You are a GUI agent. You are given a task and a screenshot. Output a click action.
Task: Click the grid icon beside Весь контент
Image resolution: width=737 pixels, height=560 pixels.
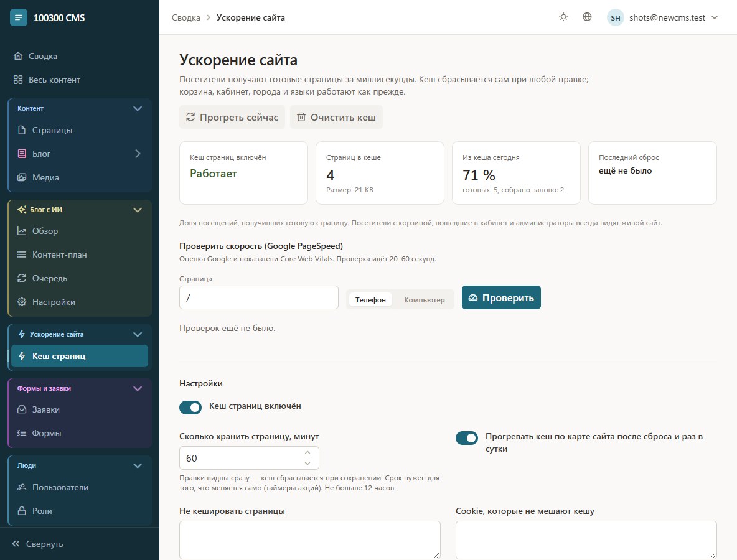coord(18,80)
